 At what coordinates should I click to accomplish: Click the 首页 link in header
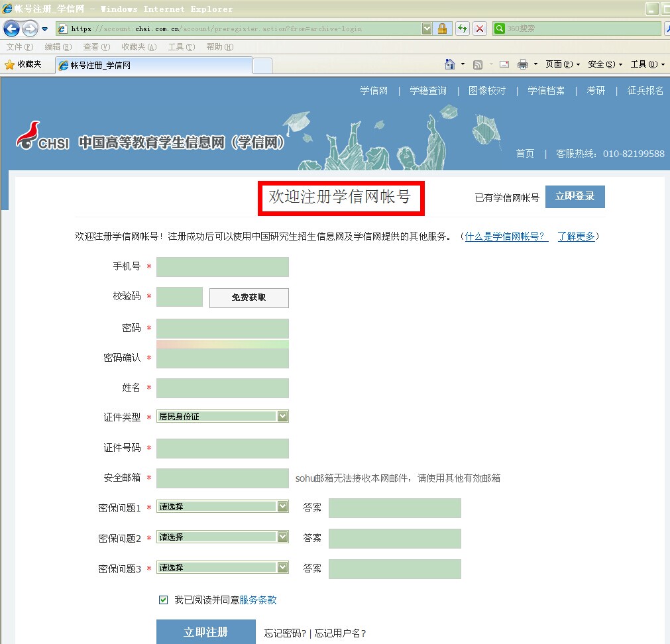click(x=525, y=154)
